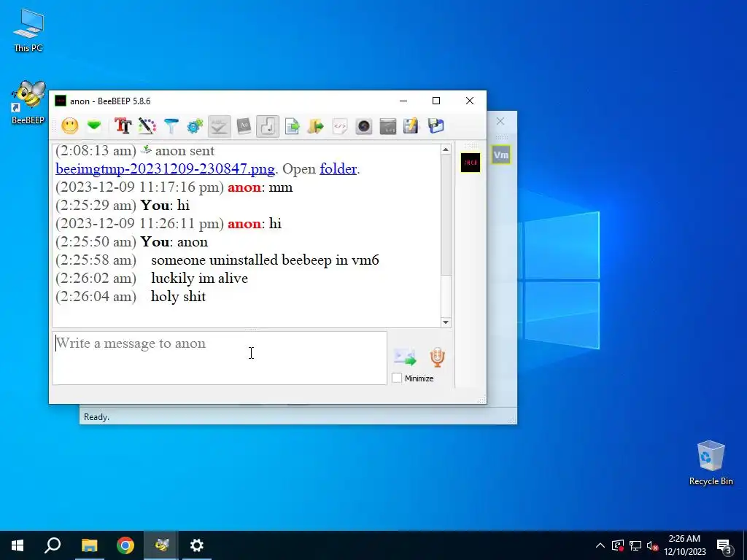Open BeeBEEP desktop shortcut
Viewport: 747px width, 560px height.
coord(28,103)
